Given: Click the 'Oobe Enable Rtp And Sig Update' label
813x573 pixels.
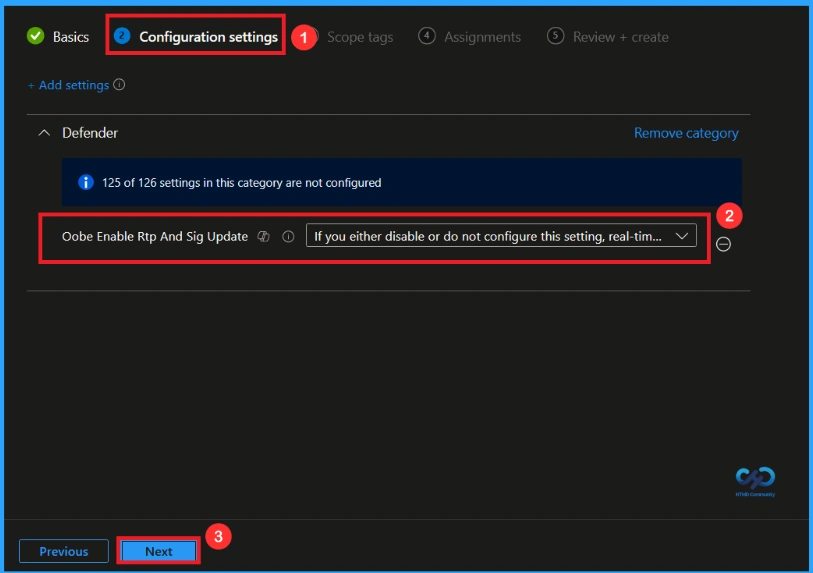Looking at the screenshot, I should (155, 236).
